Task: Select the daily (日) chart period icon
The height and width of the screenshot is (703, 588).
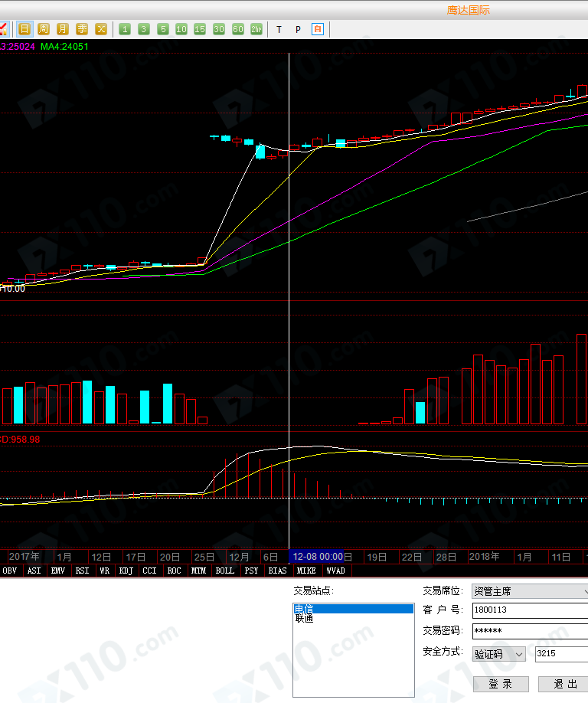Action: click(x=24, y=29)
